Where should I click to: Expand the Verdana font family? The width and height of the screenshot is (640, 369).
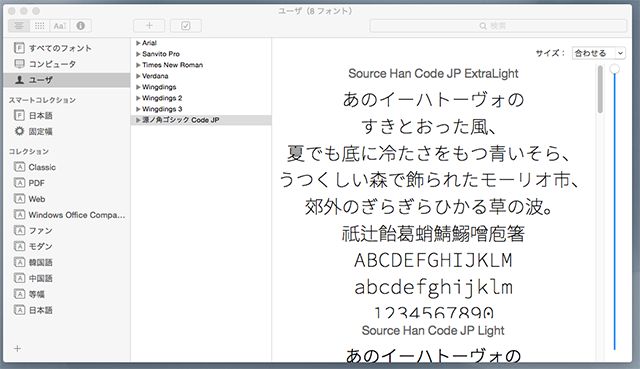pos(138,76)
